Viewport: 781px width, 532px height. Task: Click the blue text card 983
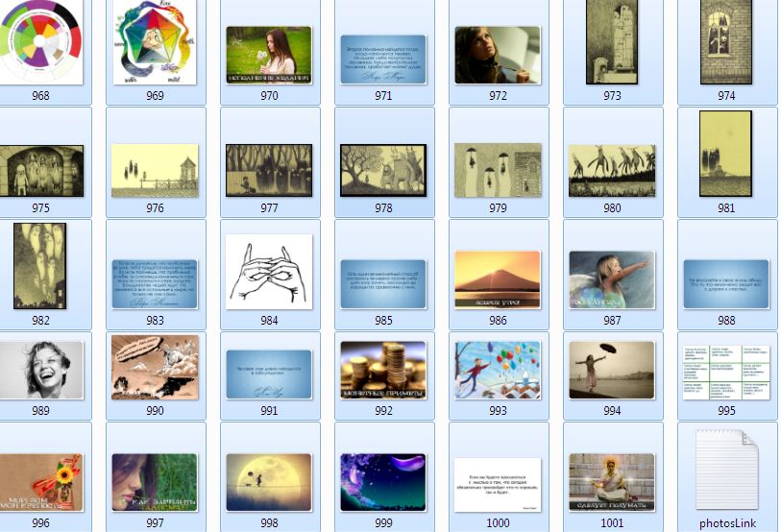coord(155,284)
